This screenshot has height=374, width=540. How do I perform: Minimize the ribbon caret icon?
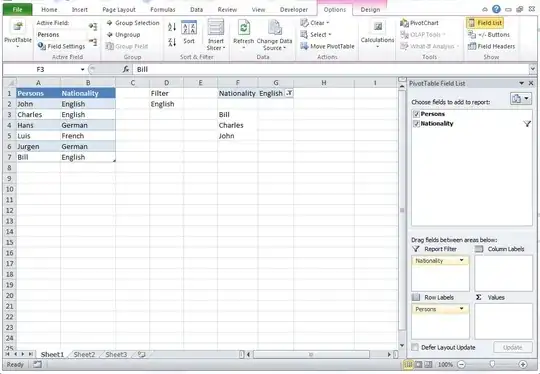coord(485,10)
